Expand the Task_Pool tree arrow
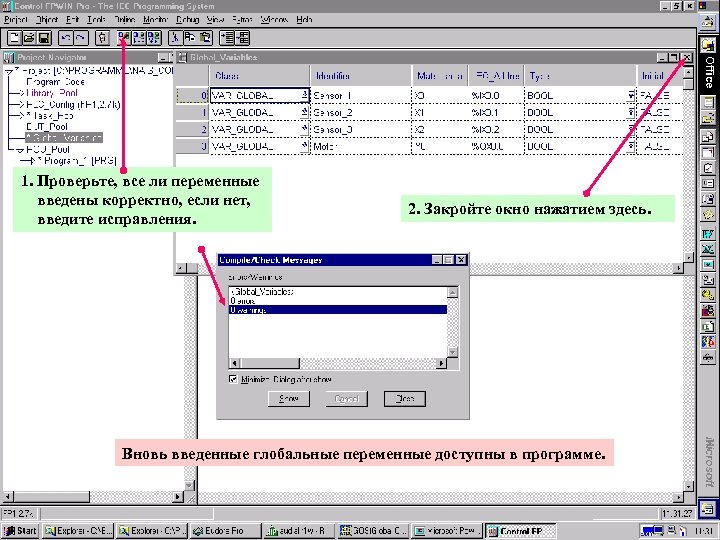 20,116
